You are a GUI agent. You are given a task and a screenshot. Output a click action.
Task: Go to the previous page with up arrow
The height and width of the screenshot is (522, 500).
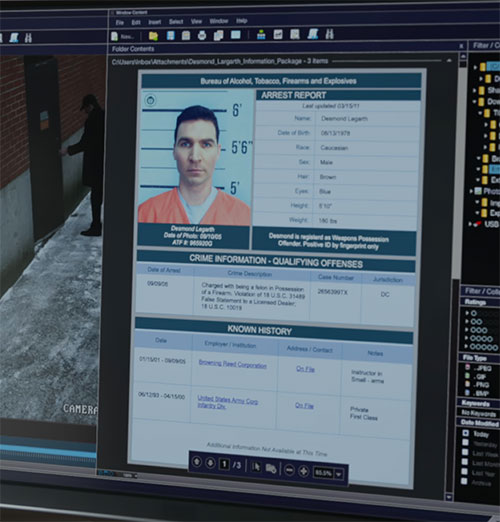(x=197, y=462)
